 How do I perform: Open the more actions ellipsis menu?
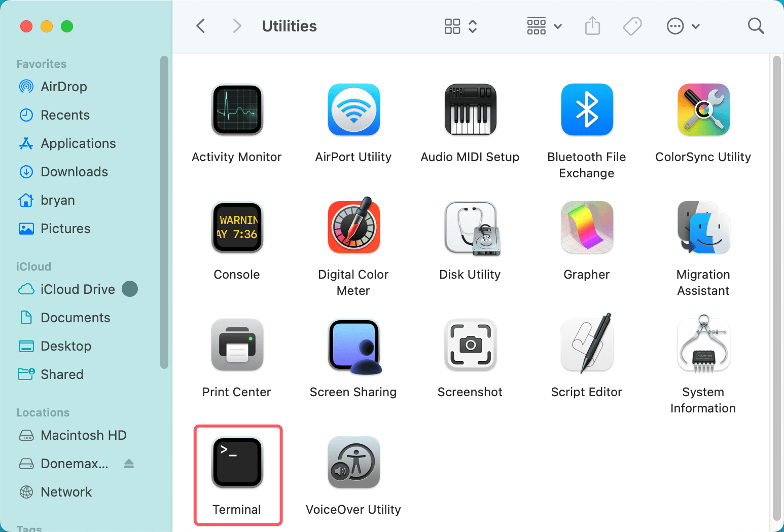(x=683, y=26)
